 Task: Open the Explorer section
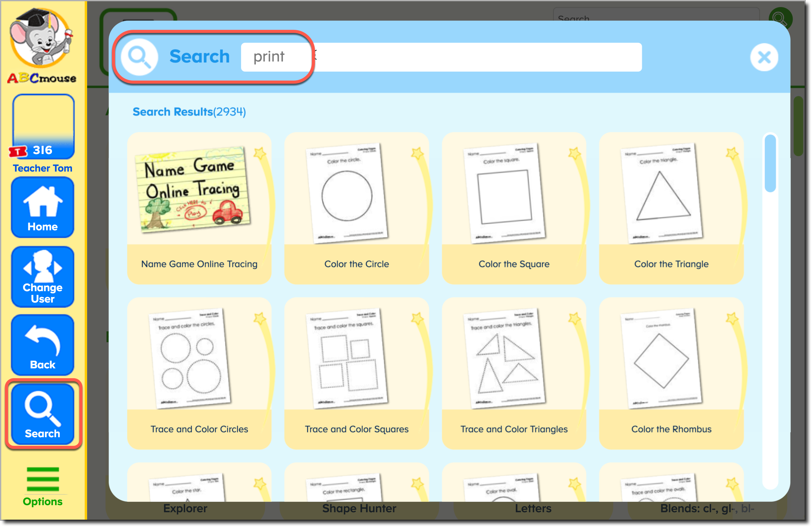[x=185, y=508]
